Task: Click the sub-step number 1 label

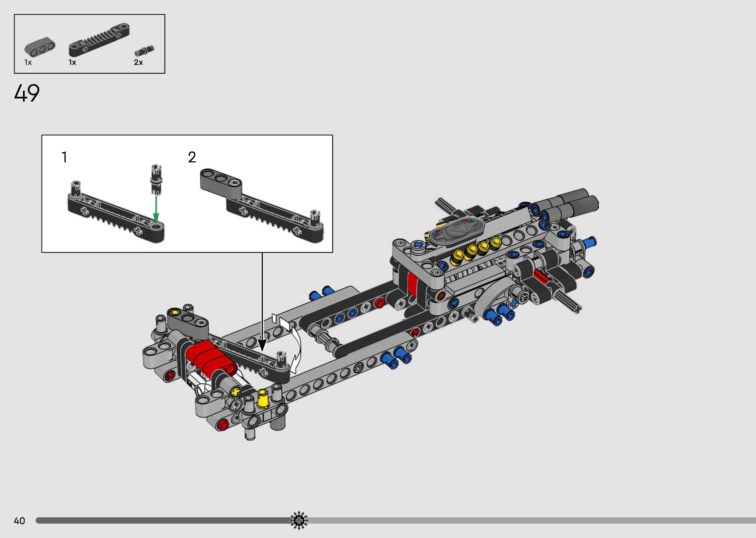Action: pos(64,157)
